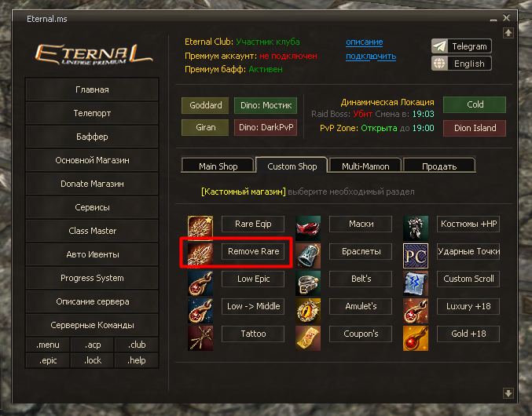Viewport: 532px width, 416px height.
Task: Open the Продать tab
Action: 439,166
